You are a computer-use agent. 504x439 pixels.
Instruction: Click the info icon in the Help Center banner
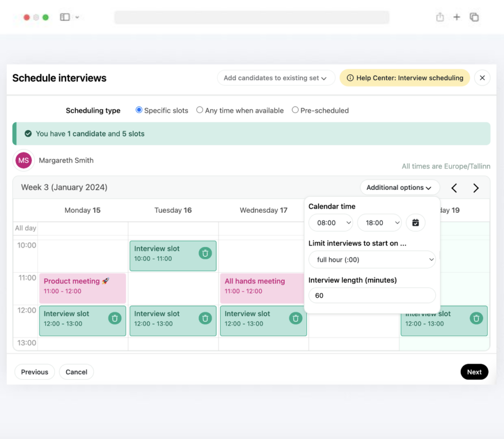point(351,78)
